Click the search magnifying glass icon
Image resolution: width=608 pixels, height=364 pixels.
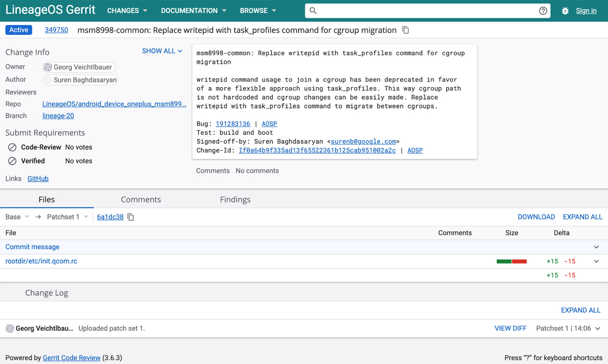tap(313, 11)
